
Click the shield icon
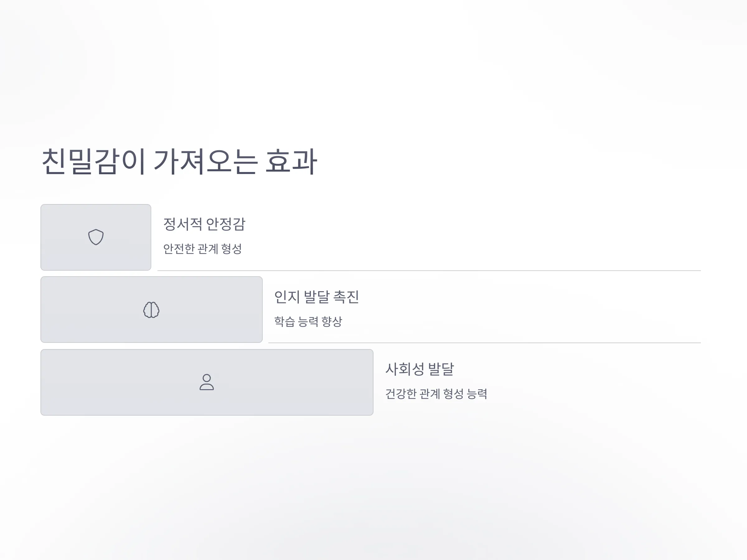[x=96, y=237]
